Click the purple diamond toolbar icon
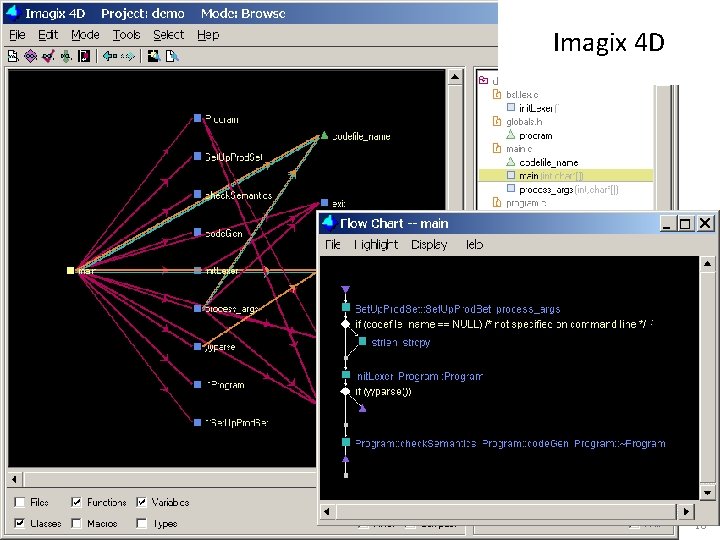 [x=30, y=56]
